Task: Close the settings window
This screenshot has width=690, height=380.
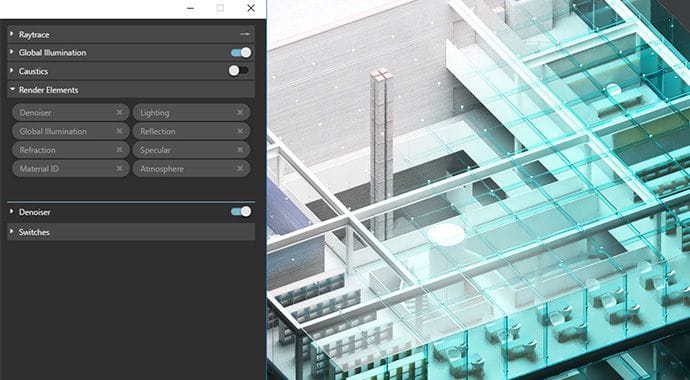Action: [251, 8]
